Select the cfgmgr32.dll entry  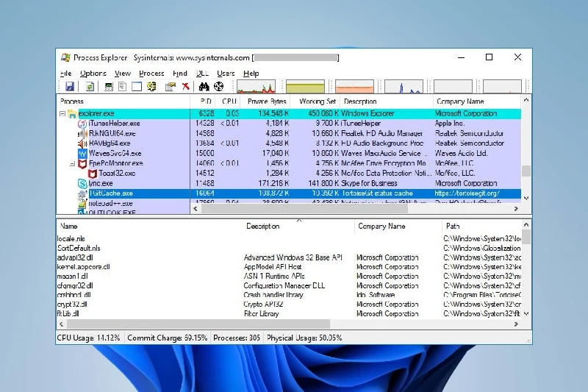click(289, 286)
